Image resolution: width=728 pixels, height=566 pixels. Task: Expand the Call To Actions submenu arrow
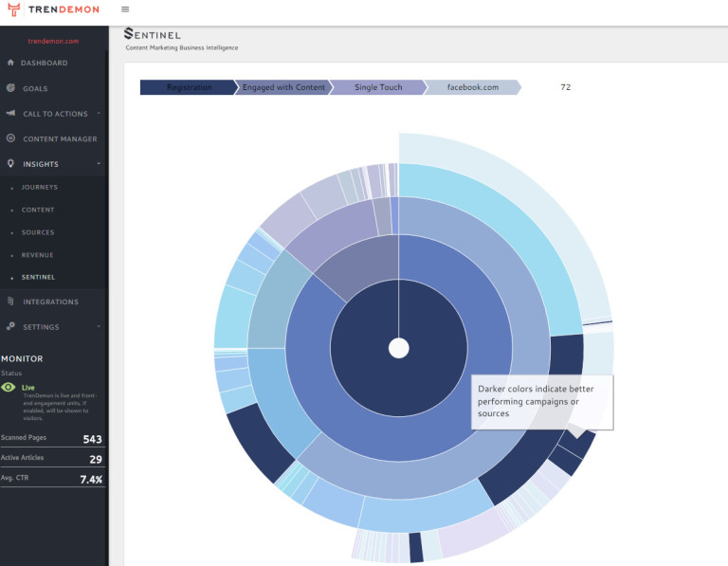[99, 113]
